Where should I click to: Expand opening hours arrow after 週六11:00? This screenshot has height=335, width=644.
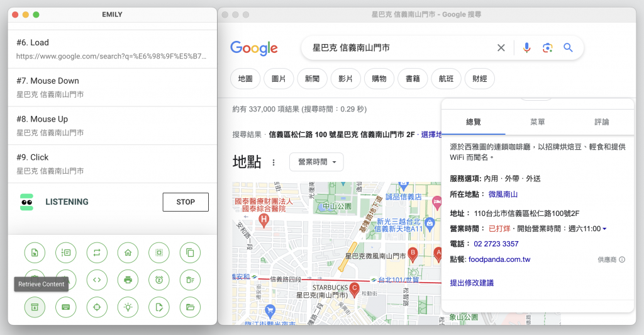coord(604,229)
